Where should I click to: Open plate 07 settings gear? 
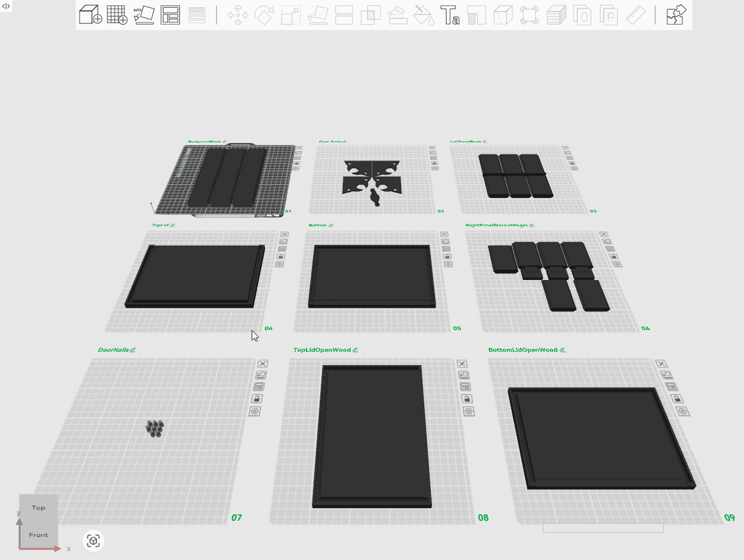pos(254,411)
